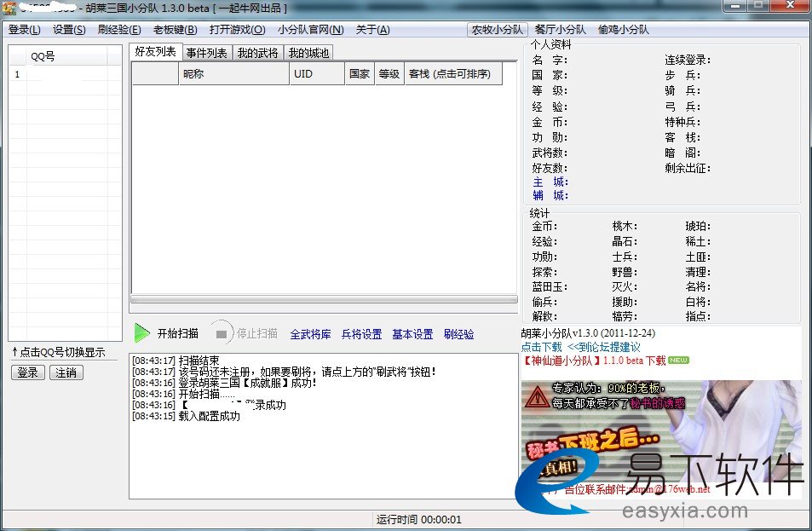Click the green Start Scan (开始扫描) play icon
Viewport: 812px width, 531px height.
[142, 333]
